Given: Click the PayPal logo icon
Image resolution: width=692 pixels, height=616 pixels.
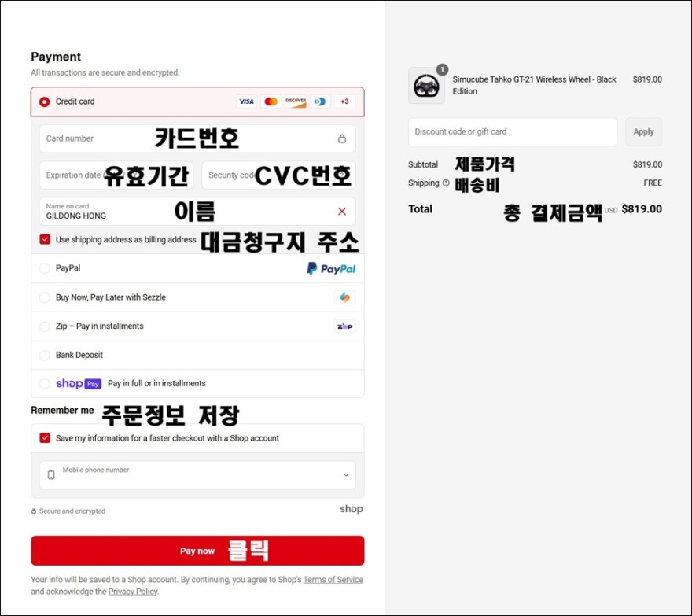Looking at the screenshot, I should coord(331,268).
